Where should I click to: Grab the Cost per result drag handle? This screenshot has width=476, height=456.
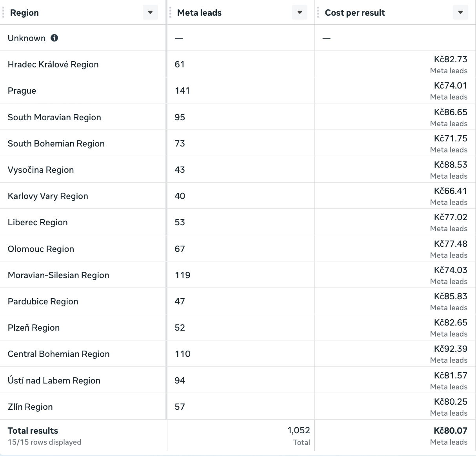tap(318, 13)
